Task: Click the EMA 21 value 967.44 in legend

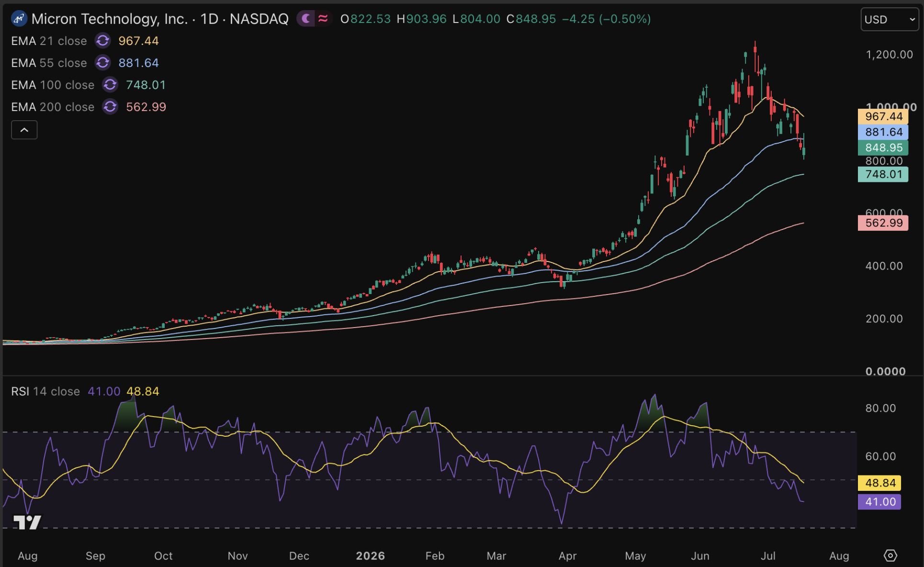Action: click(x=138, y=41)
